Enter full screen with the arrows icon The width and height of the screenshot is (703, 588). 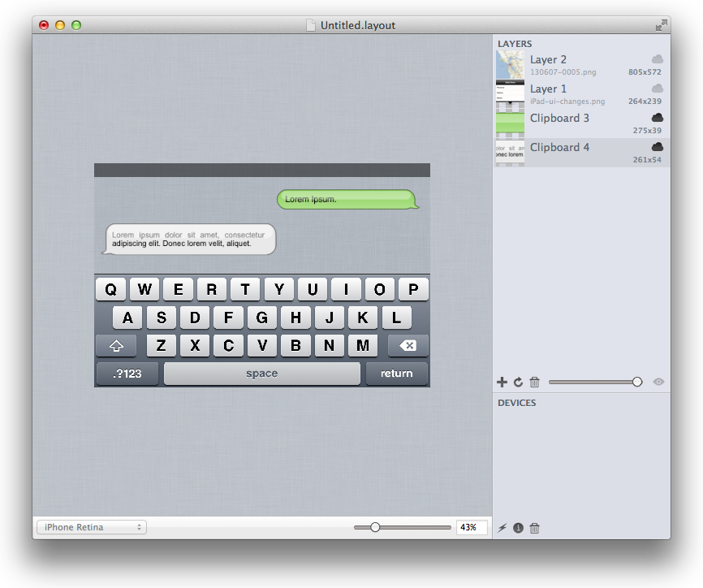point(661,25)
